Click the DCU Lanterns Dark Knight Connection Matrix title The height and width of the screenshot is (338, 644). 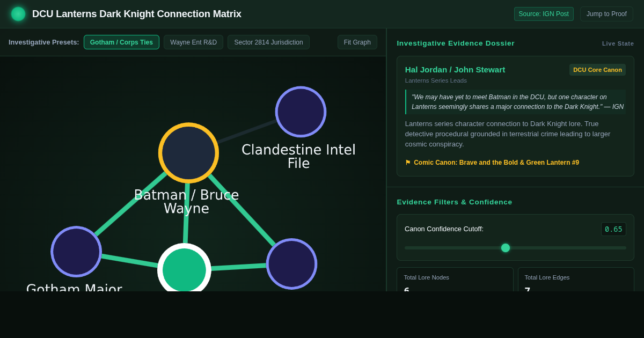point(137,14)
